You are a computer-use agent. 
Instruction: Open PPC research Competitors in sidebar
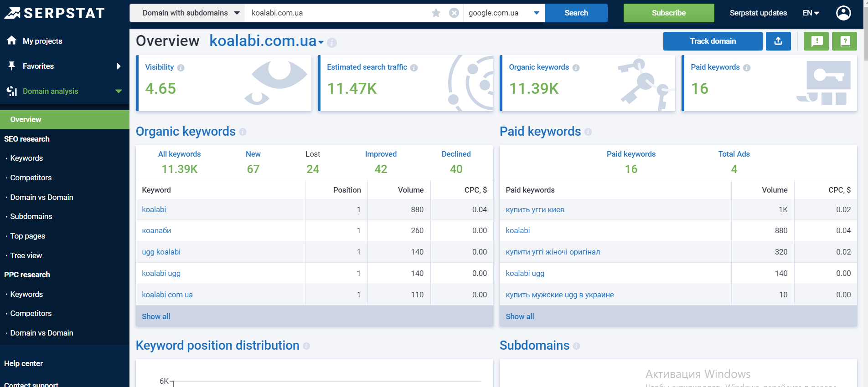tap(31, 313)
